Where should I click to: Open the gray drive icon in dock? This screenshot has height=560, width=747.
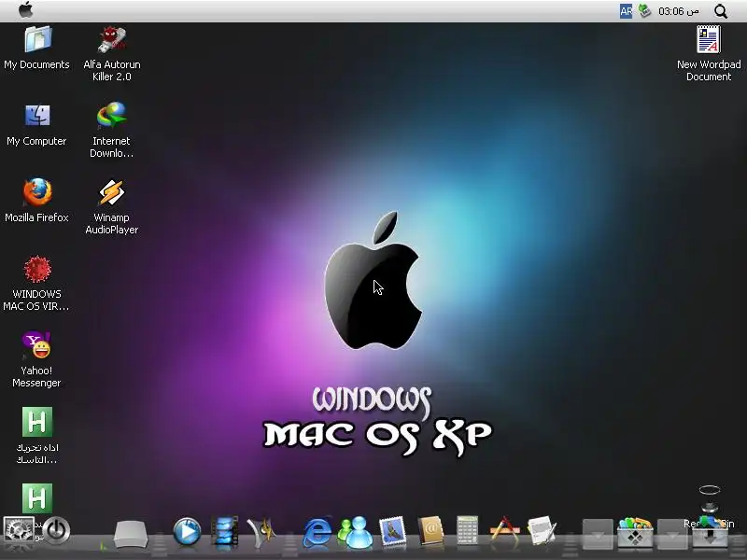[x=131, y=533]
